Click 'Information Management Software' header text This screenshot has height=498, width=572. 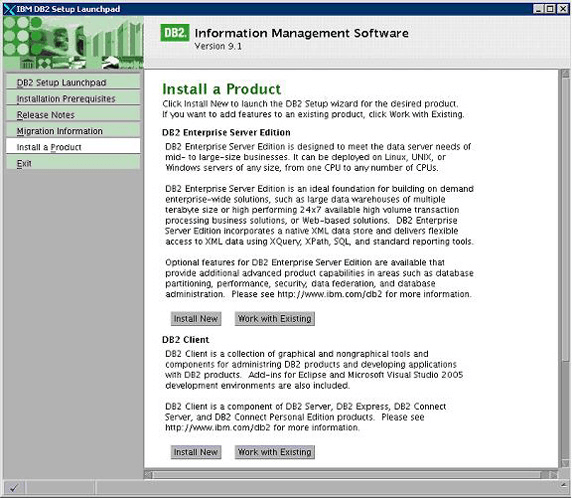301,33
